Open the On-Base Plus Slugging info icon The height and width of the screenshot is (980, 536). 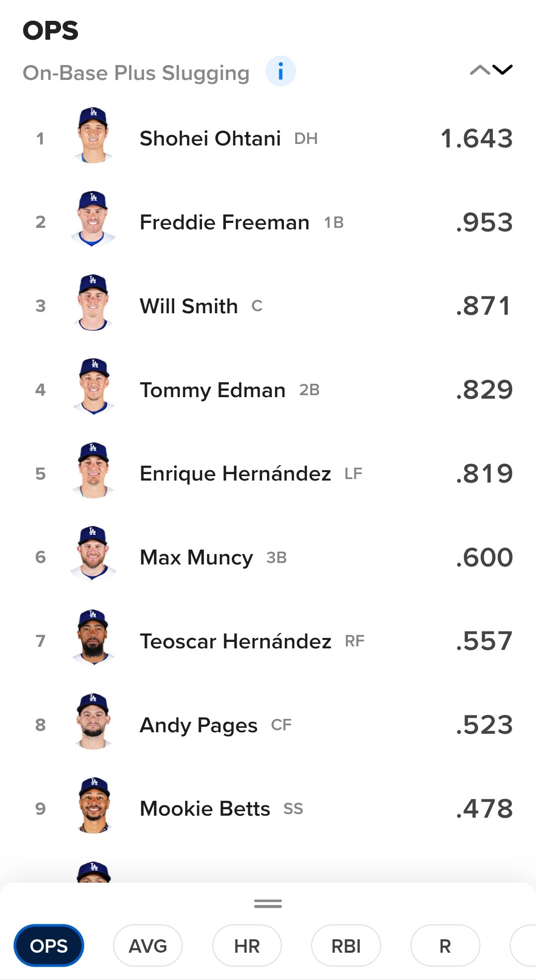[x=280, y=71]
